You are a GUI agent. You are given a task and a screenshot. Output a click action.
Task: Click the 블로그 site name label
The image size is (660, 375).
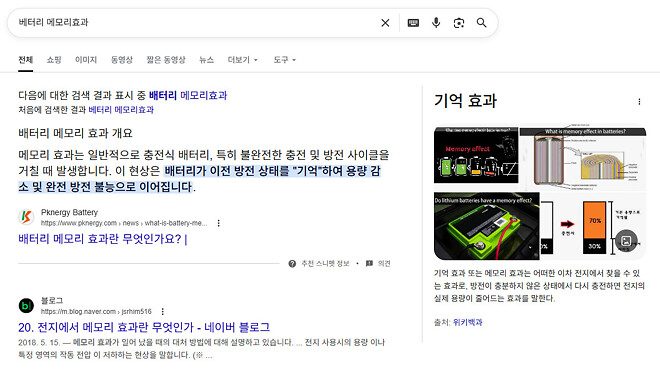pos(52,301)
